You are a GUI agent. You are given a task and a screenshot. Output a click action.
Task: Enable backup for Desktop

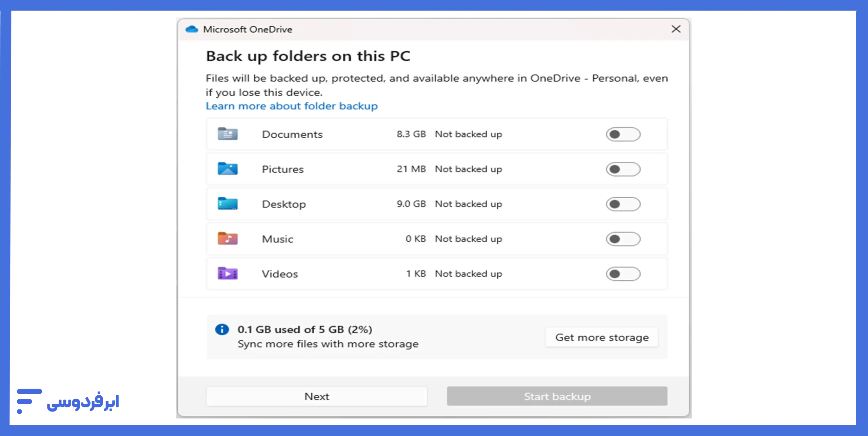point(623,204)
